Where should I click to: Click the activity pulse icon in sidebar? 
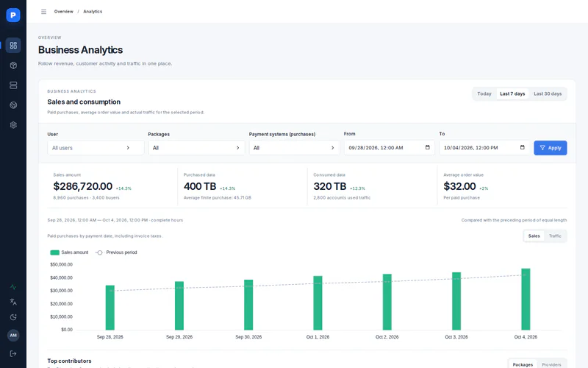point(13,287)
